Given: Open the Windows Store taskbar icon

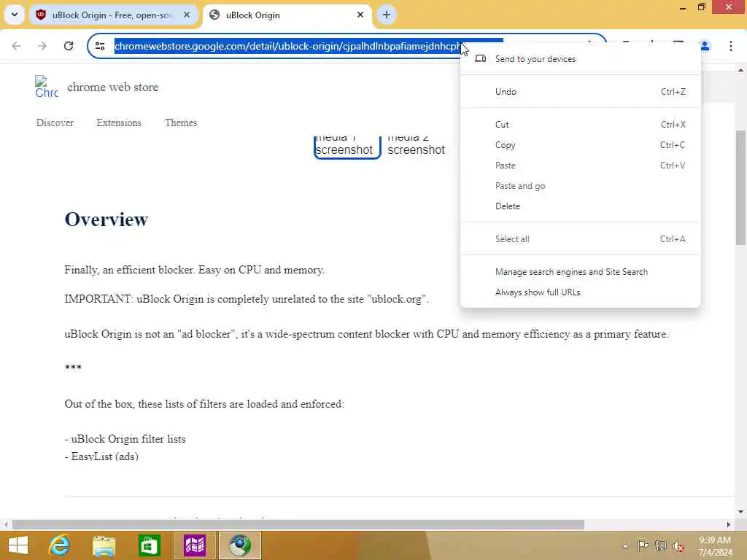Looking at the screenshot, I should click(x=149, y=545).
